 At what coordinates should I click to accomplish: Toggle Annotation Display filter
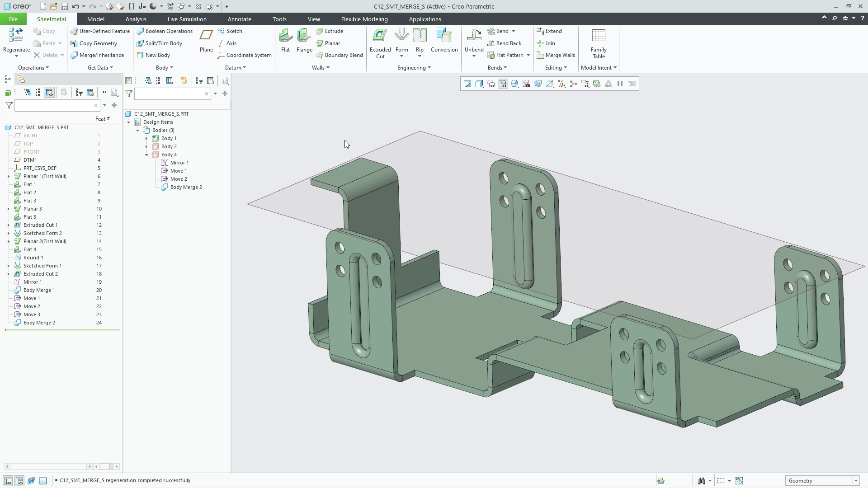(585, 84)
